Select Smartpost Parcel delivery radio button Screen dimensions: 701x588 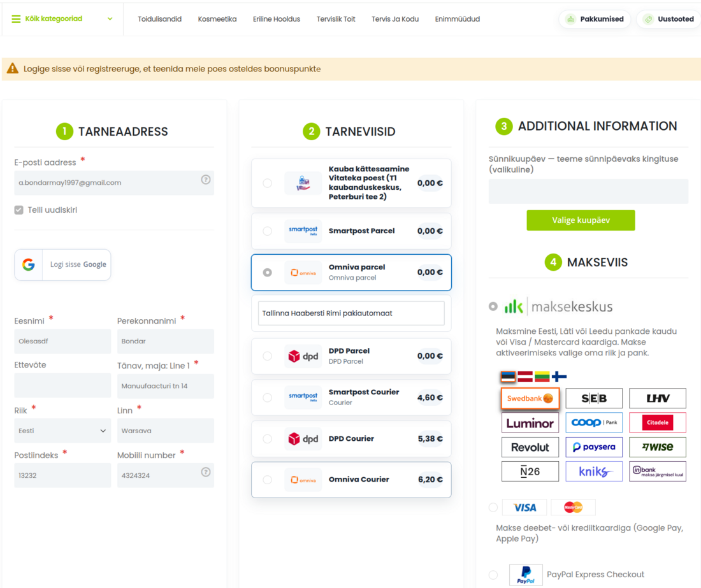pos(268,231)
